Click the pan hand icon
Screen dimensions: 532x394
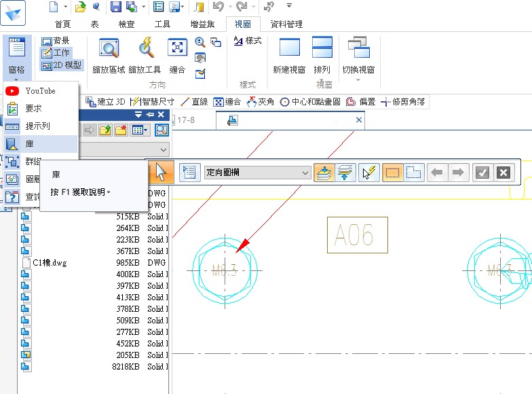[199, 57]
